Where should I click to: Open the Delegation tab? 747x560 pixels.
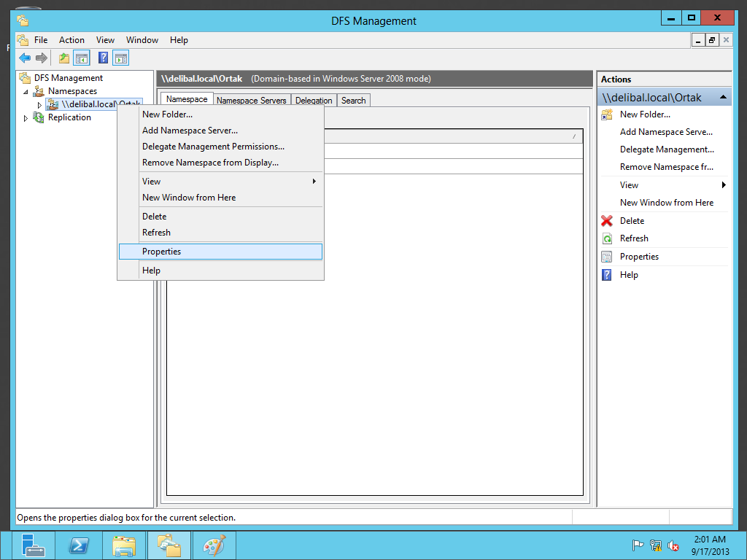[314, 101]
